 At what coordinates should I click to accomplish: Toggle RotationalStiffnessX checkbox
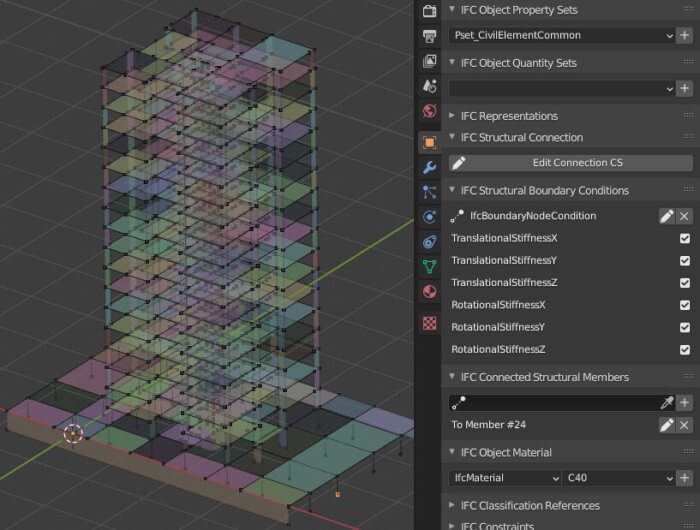click(x=685, y=305)
